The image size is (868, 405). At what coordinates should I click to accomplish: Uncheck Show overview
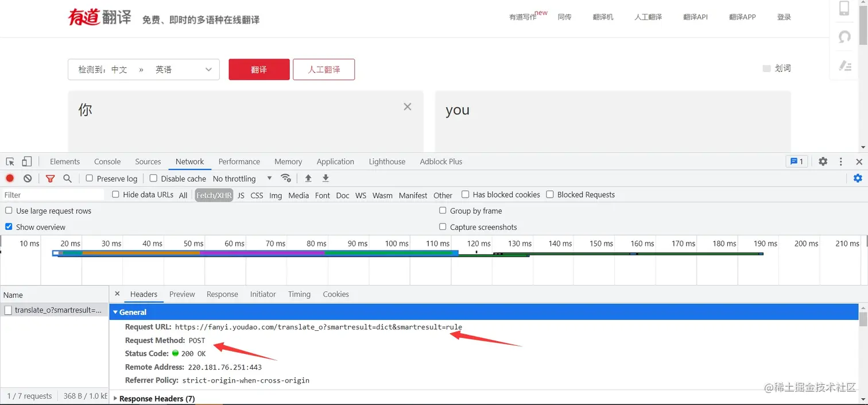pyautogui.click(x=9, y=226)
